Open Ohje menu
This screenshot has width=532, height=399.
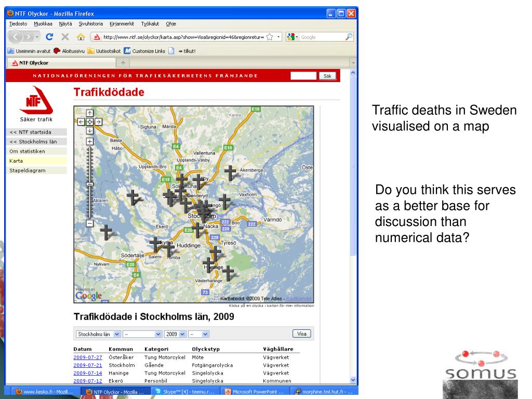171,24
